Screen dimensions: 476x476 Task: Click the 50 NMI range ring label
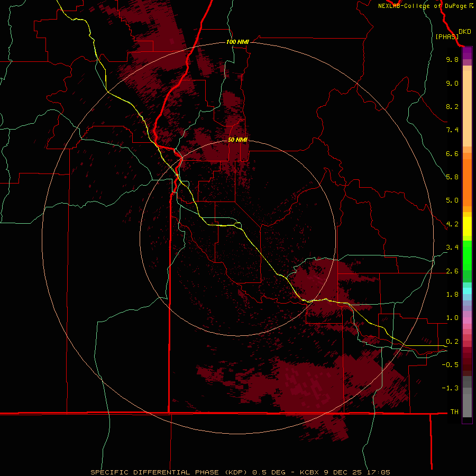[237, 140]
